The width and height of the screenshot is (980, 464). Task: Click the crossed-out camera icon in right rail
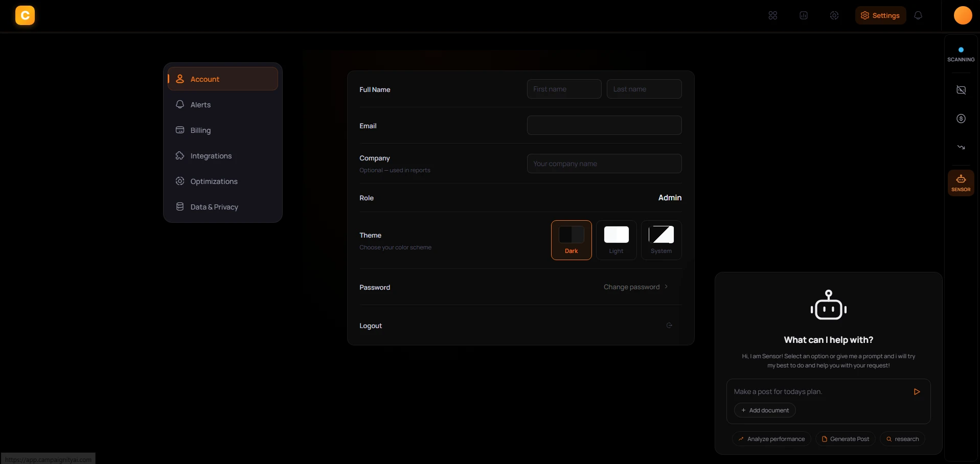point(961,90)
